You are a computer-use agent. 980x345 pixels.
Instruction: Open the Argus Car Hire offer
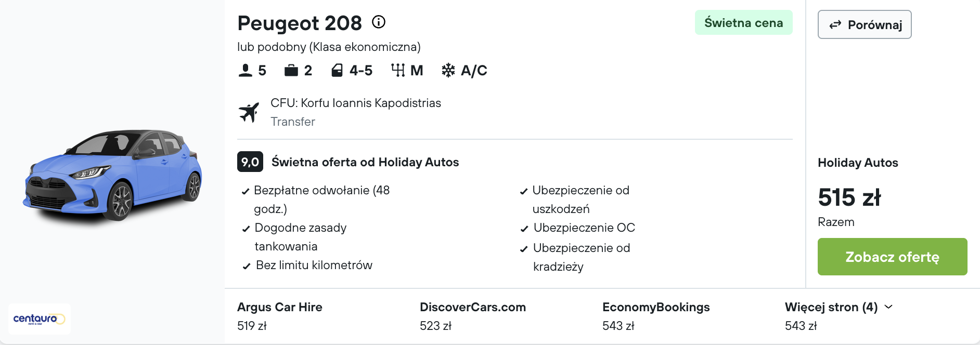click(279, 307)
